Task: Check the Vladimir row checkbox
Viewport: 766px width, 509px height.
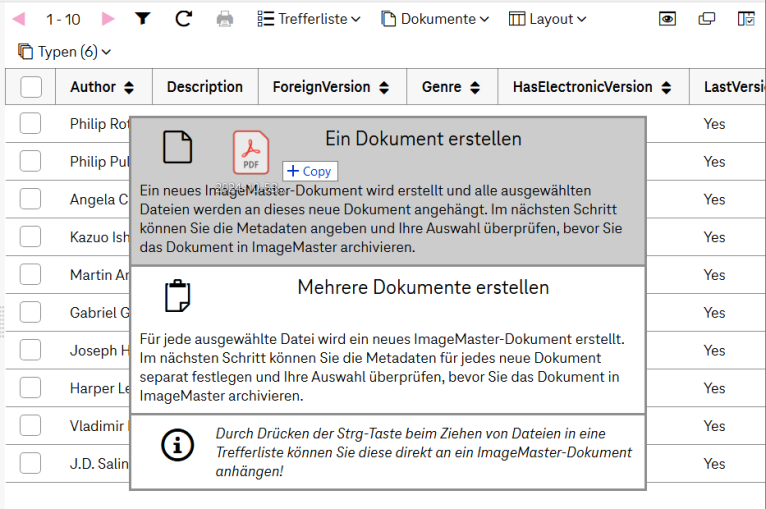Action: pyautogui.click(x=30, y=425)
